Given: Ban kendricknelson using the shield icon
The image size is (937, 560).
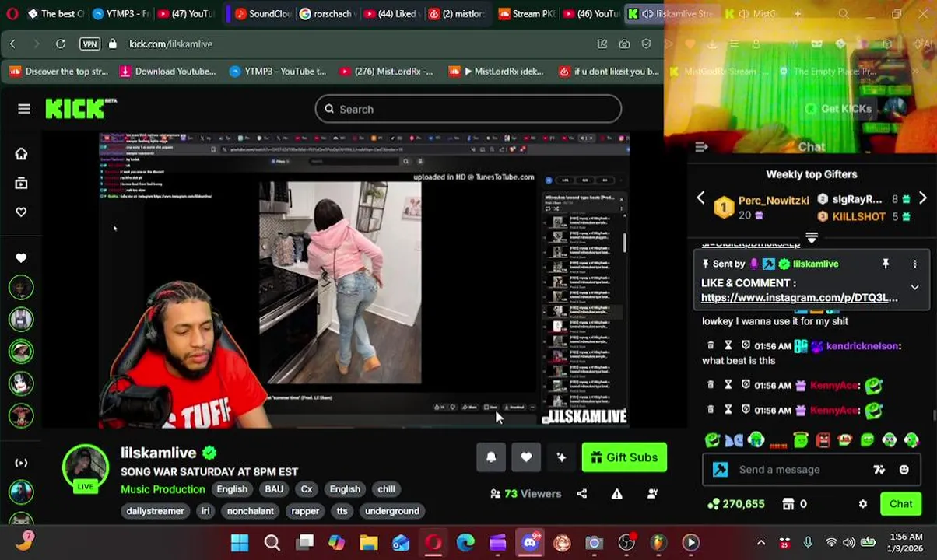Looking at the screenshot, I should [x=746, y=345].
